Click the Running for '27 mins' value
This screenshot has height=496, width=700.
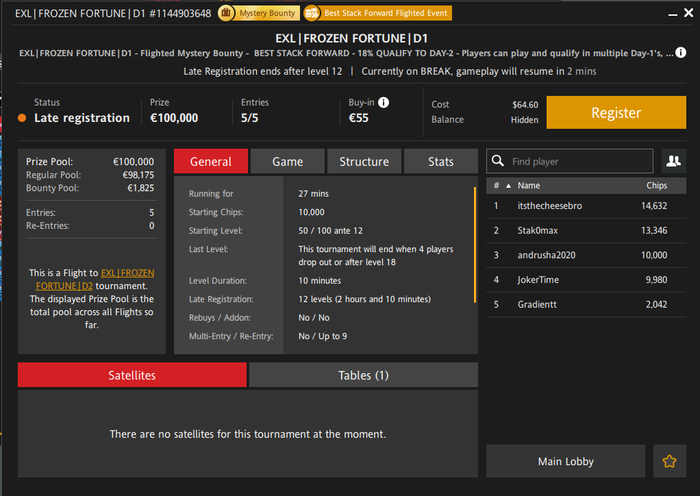[x=313, y=194]
